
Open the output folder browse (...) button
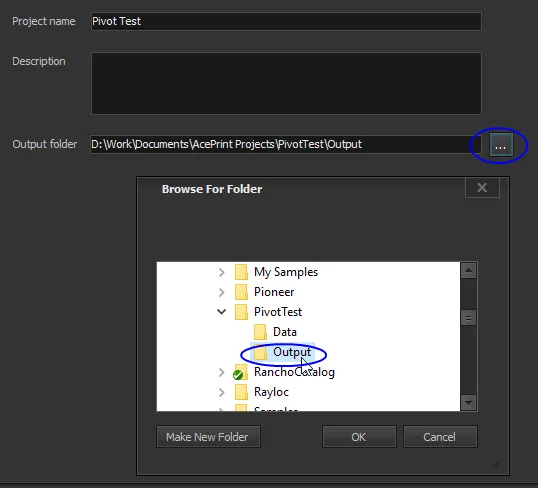pos(501,144)
